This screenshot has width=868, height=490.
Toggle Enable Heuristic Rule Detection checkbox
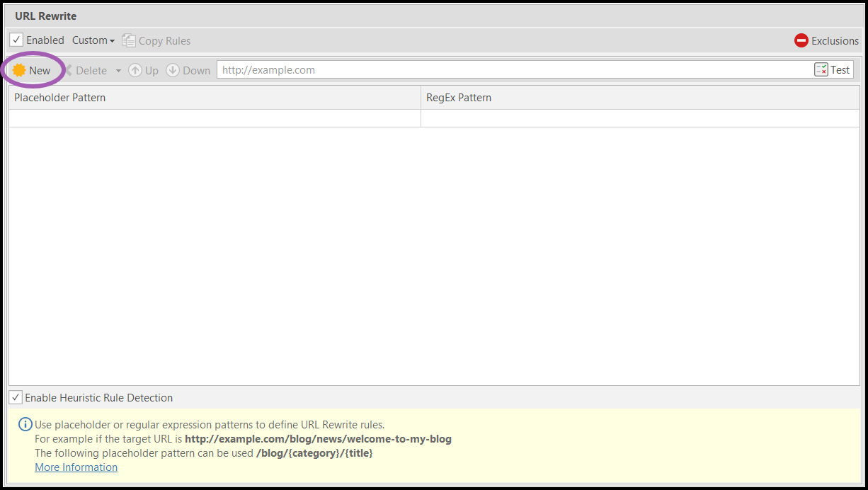tap(16, 397)
